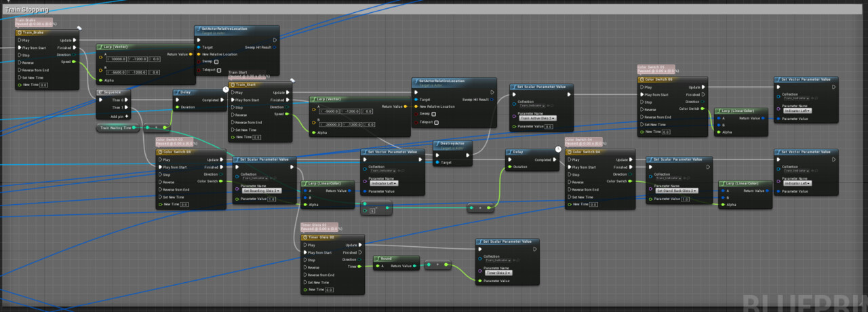Click Stop exec pin on Train_Brake timeline
868x312 pixels.
20,55
